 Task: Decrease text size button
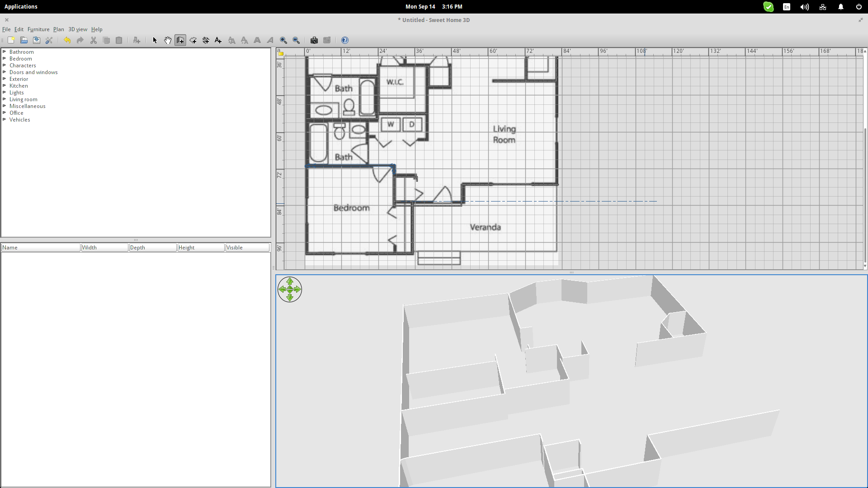(x=245, y=40)
